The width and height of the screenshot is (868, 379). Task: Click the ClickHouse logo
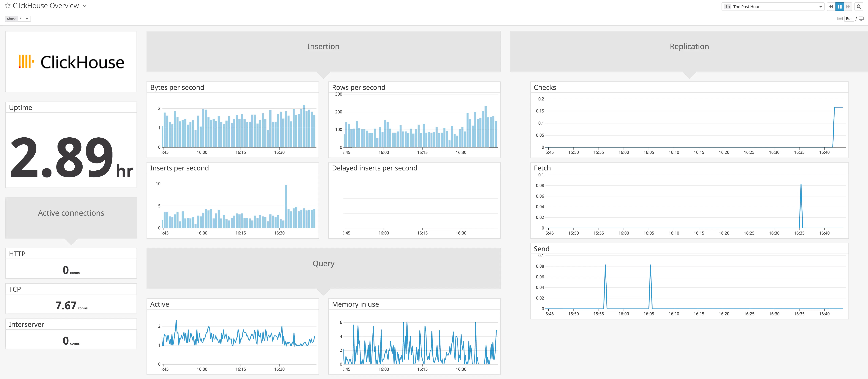pos(71,62)
